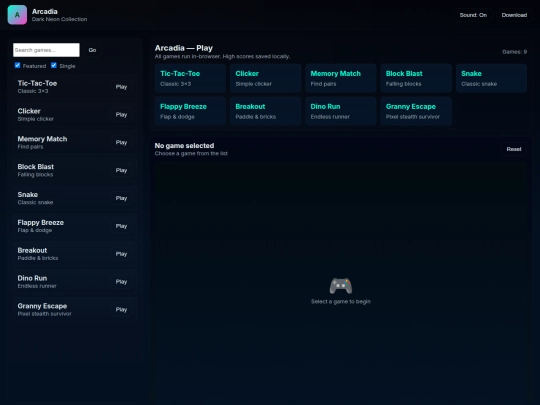Click the 'Tic-Tac-Toe' title in sidebar list
Screen dimensions: 540x405
37,83
